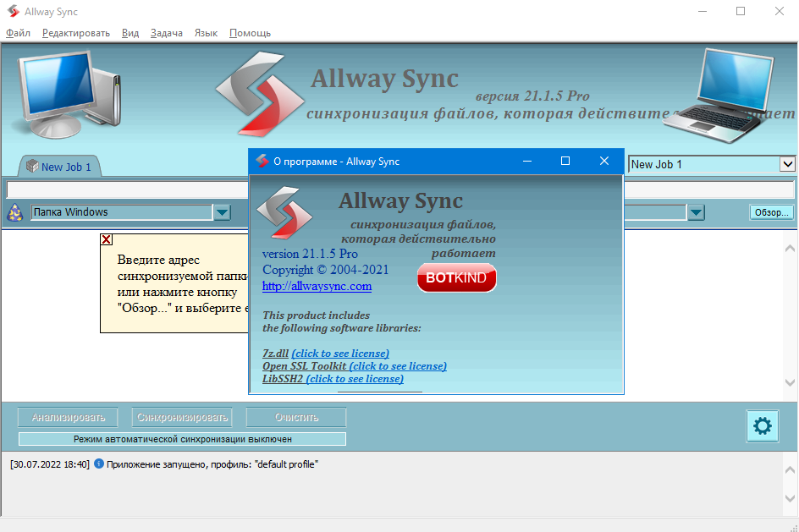Click the log entry "Приложение запущено, профиль"
This screenshot has height=532, width=799.
coord(212,464)
